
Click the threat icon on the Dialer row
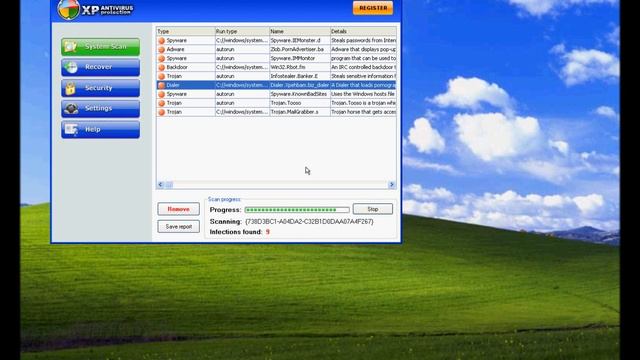coord(161,85)
